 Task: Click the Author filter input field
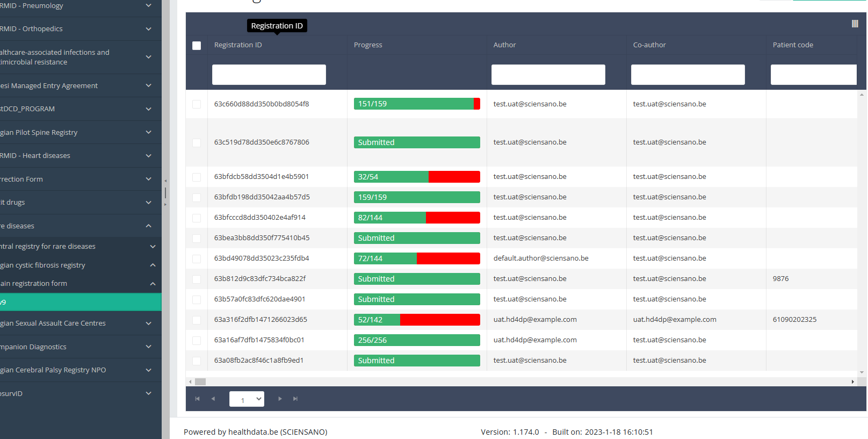click(548, 75)
